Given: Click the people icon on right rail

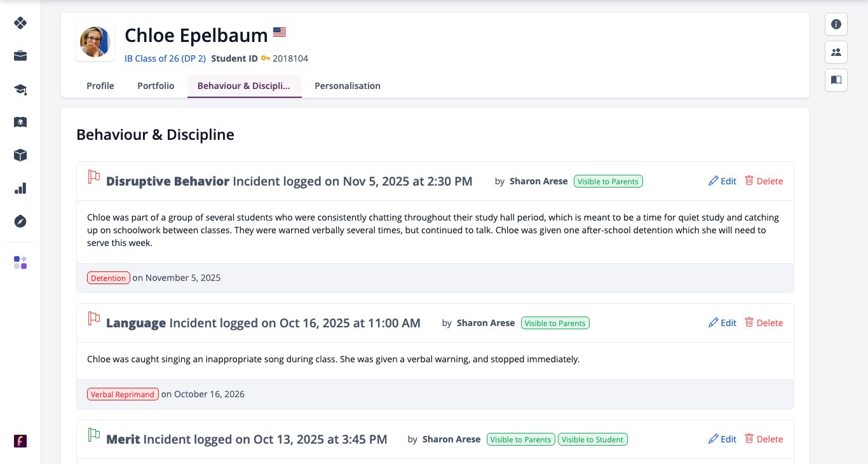Looking at the screenshot, I should pyautogui.click(x=836, y=52).
